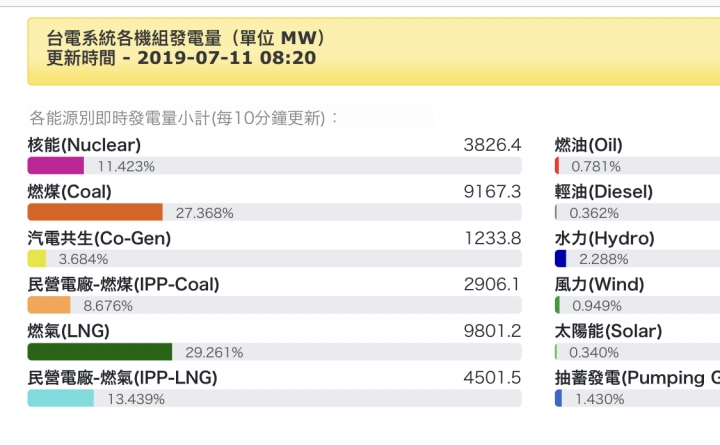The width and height of the screenshot is (720, 445).
Task: Select the 汽電共生(Co-Gen) label
Action: tap(99, 238)
